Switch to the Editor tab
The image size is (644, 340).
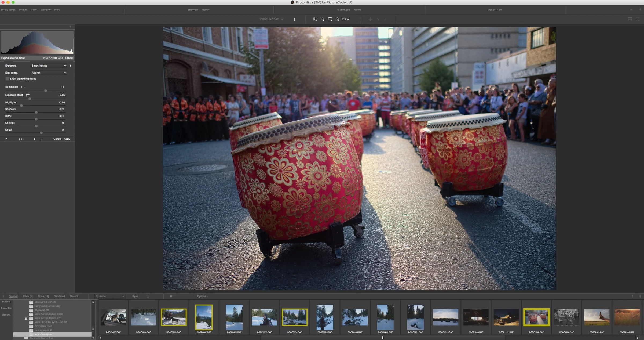pos(206,10)
